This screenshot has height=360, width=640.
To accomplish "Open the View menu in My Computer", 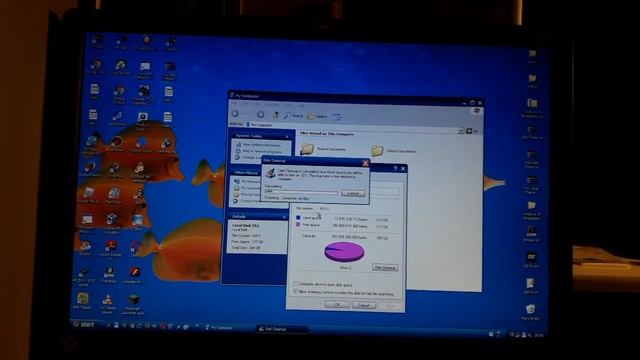I will pos(256,104).
